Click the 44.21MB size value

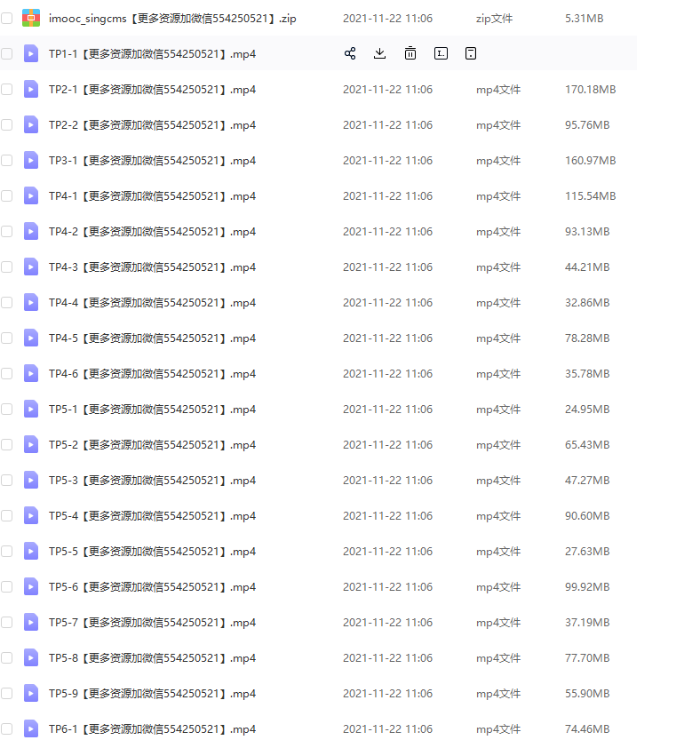[587, 267]
